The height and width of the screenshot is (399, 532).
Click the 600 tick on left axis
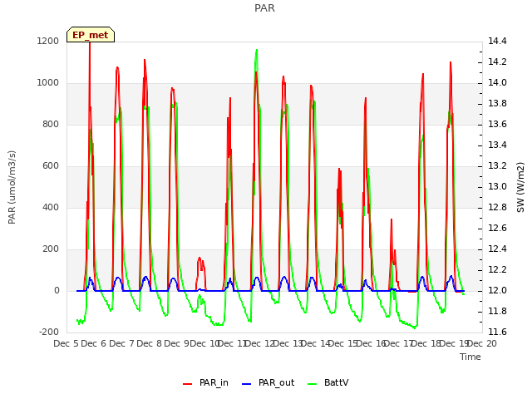pyautogui.click(x=51, y=166)
